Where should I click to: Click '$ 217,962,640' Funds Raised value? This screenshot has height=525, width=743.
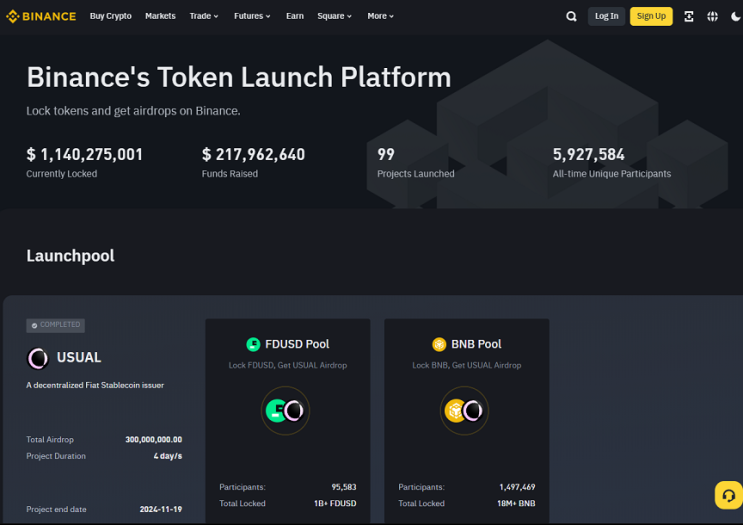pyautogui.click(x=254, y=154)
